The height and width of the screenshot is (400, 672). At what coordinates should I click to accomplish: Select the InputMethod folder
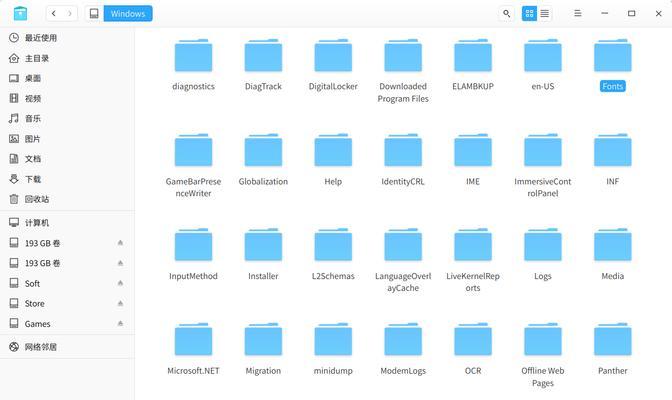(193, 255)
